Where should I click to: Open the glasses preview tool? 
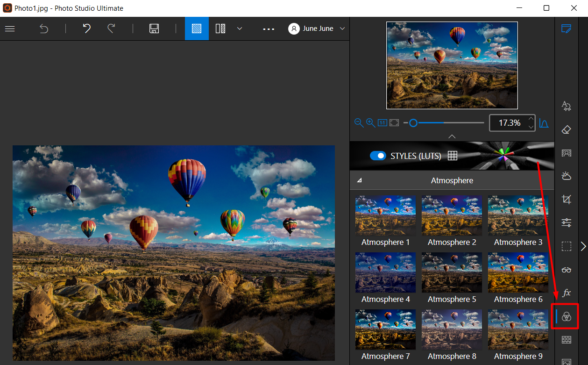566,270
